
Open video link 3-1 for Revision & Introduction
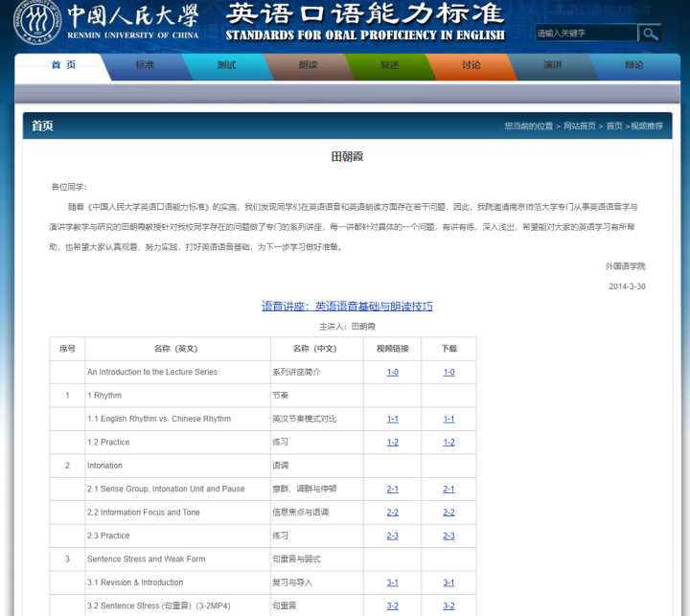[393, 582]
